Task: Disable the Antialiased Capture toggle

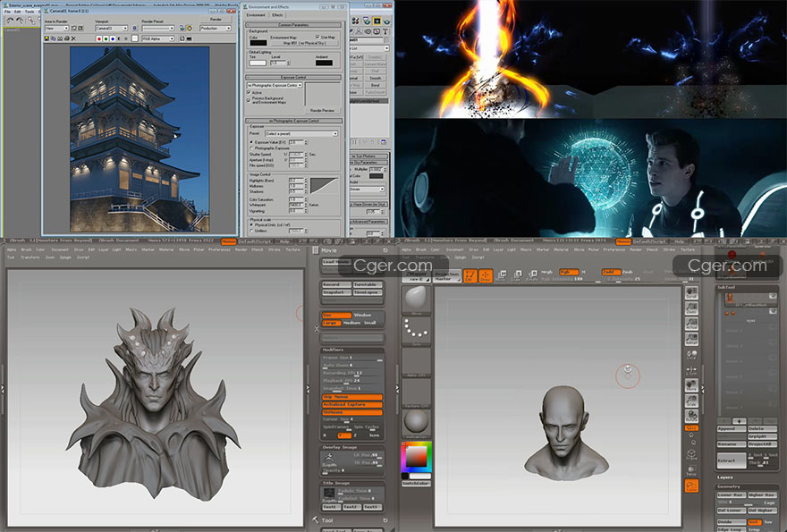Action: [351, 404]
